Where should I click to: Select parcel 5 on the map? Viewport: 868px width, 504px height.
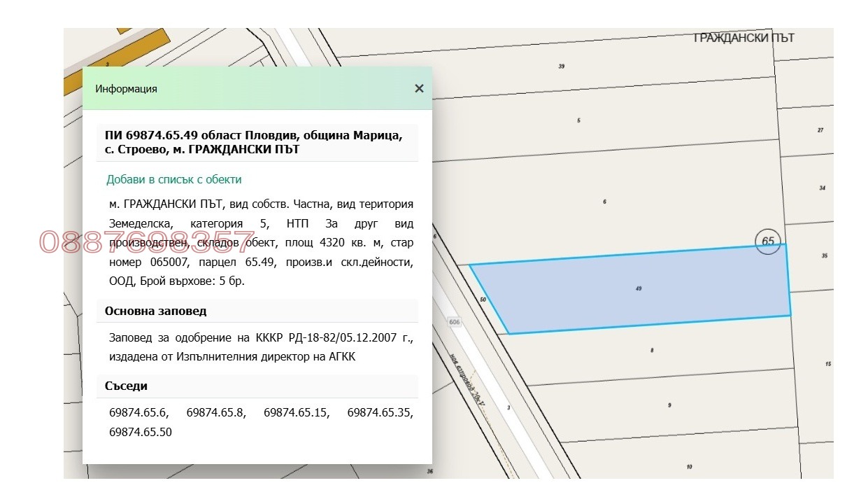(578, 120)
